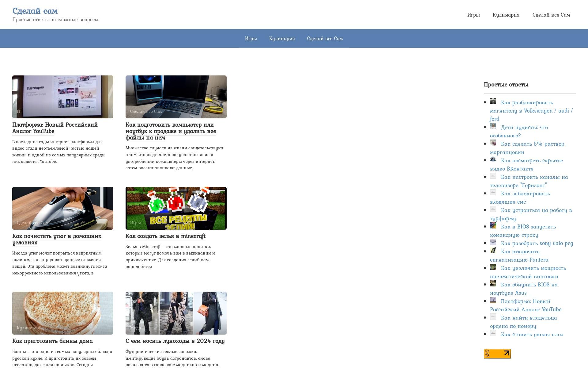Click the moon boots fashion article image
Screen dimensions: 588x368
(x=176, y=313)
